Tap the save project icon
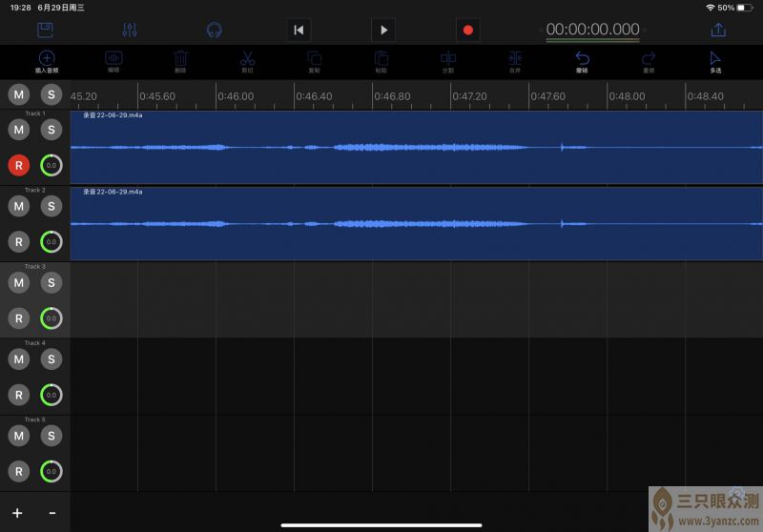 tap(45, 31)
